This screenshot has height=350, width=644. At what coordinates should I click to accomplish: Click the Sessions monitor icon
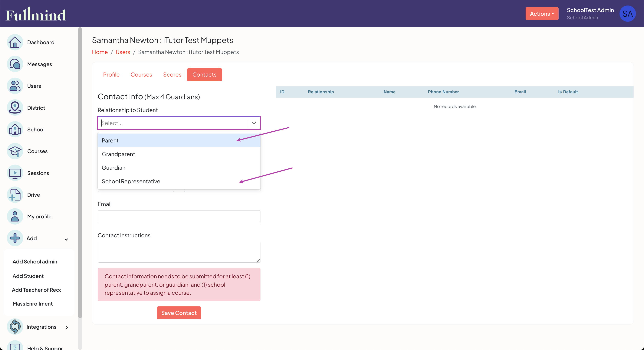coord(15,173)
